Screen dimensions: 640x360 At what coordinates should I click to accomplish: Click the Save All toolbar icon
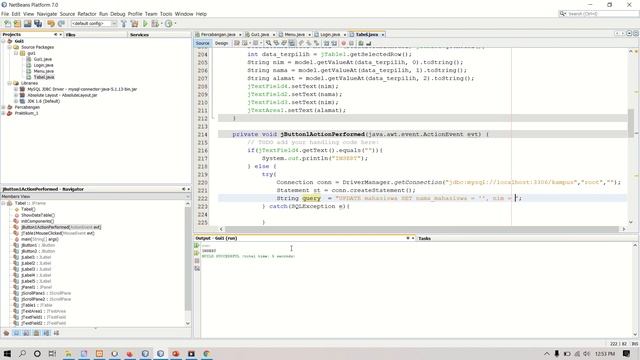[x=38, y=24]
